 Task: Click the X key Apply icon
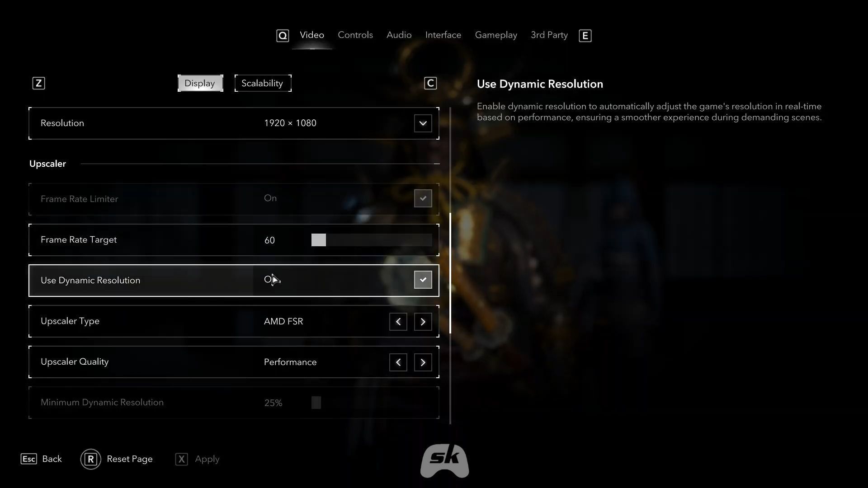click(181, 459)
